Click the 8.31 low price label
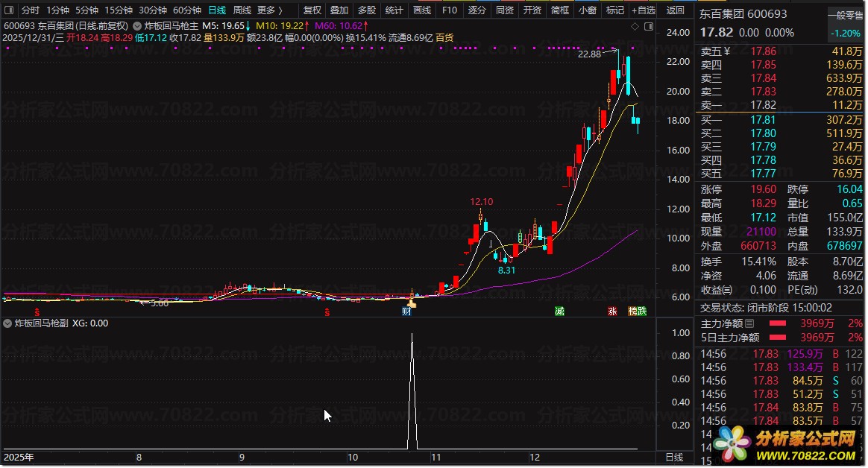The image size is (868, 468). click(506, 271)
